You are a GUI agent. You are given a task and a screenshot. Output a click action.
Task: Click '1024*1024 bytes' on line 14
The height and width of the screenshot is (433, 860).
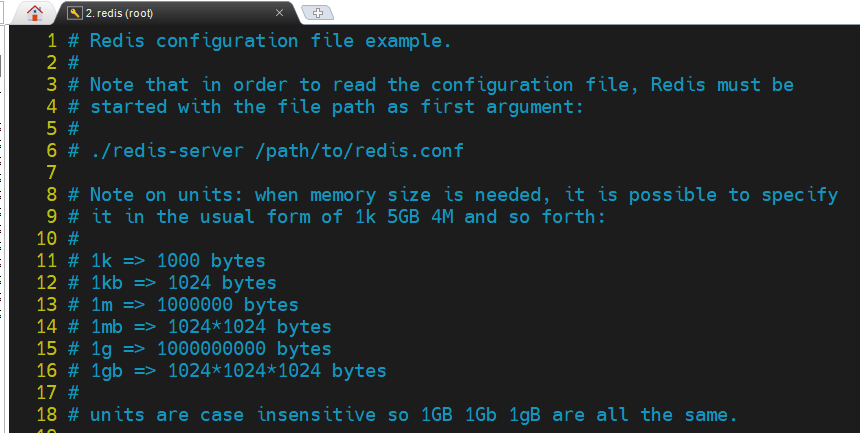pyautogui.click(x=250, y=327)
